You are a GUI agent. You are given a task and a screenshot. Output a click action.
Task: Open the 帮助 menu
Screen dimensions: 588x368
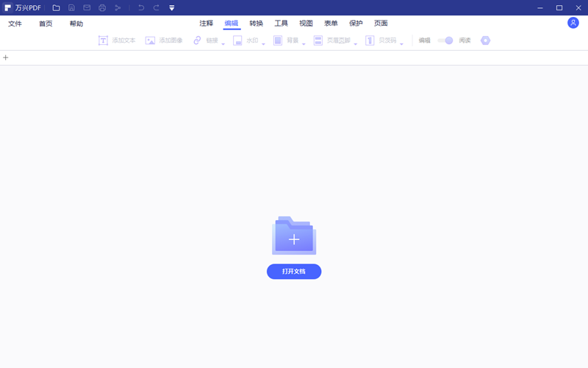pos(76,24)
